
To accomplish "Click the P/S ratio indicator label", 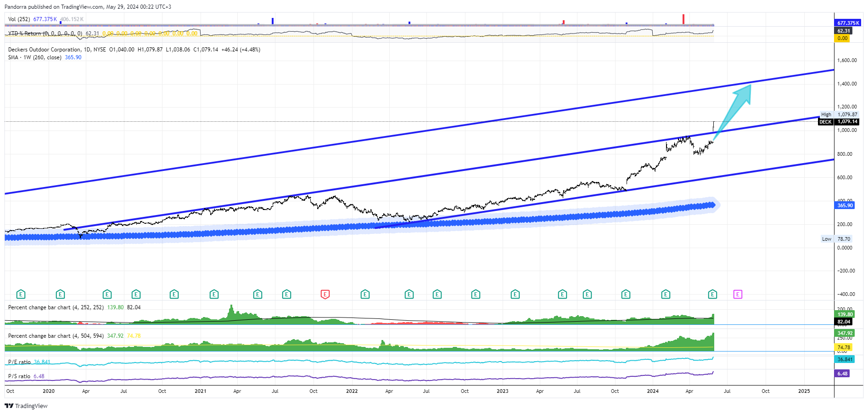I will coord(19,376).
